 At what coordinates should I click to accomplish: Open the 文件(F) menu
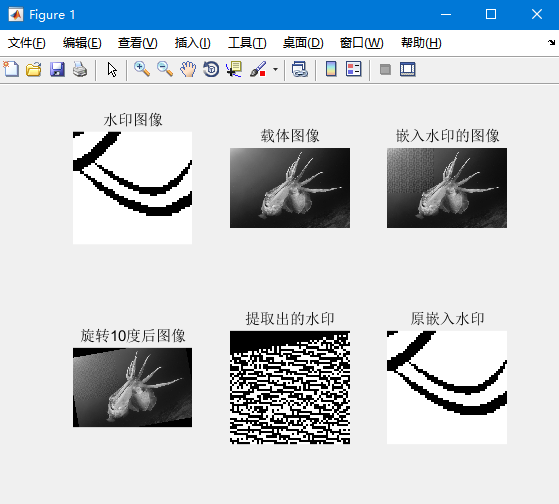point(27,43)
